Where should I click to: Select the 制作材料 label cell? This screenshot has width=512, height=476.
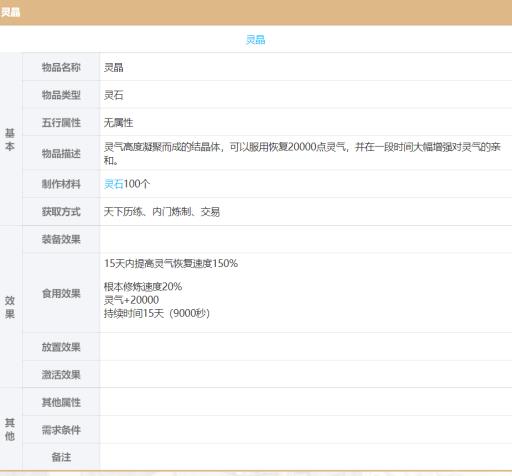click(x=61, y=184)
